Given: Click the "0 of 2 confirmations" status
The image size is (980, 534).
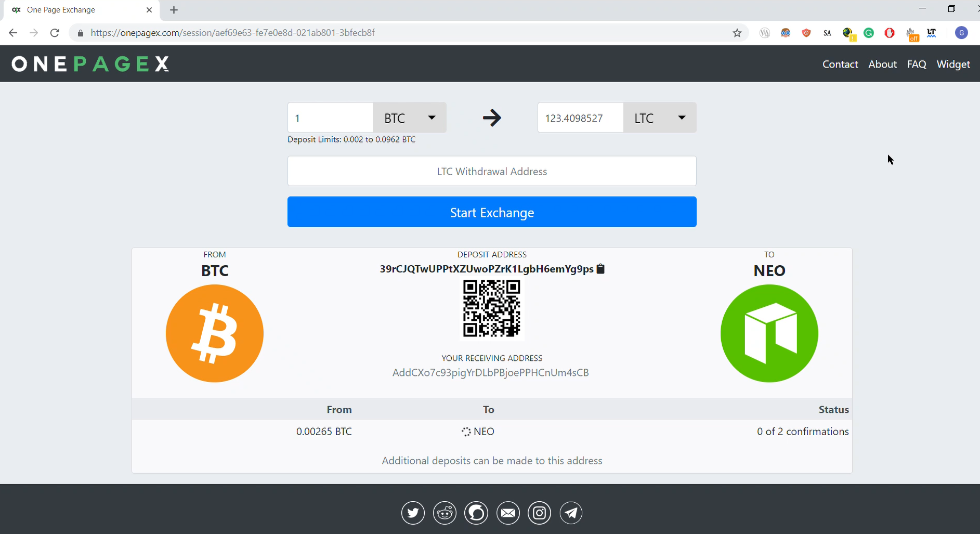Looking at the screenshot, I should (x=803, y=432).
